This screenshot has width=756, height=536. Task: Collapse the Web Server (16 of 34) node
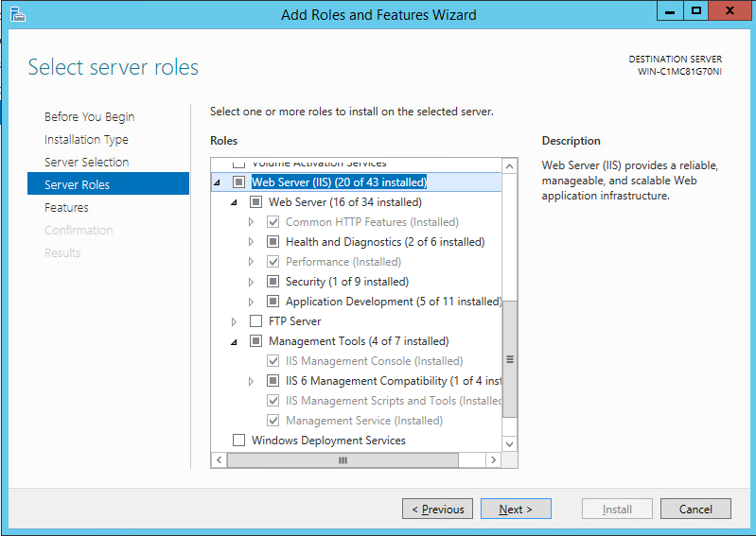(235, 202)
